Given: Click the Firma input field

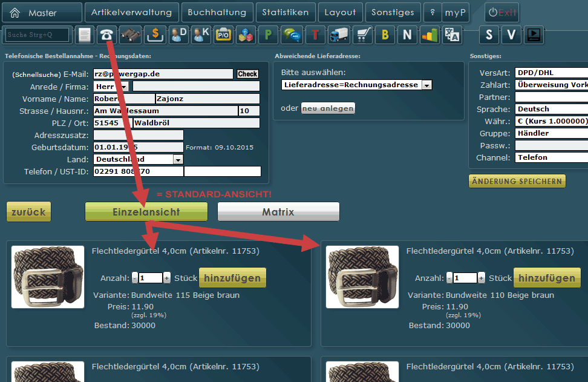Looking at the screenshot, I should click(196, 87).
